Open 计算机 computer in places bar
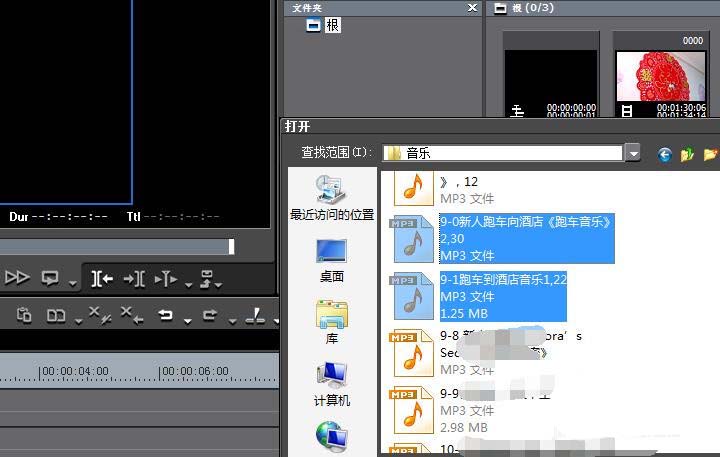 pyautogui.click(x=332, y=384)
